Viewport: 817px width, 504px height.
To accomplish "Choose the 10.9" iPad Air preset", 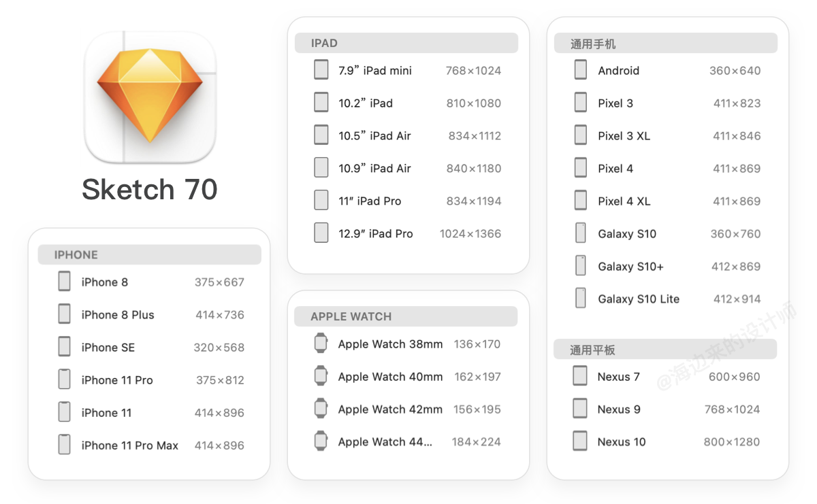I will (406, 168).
